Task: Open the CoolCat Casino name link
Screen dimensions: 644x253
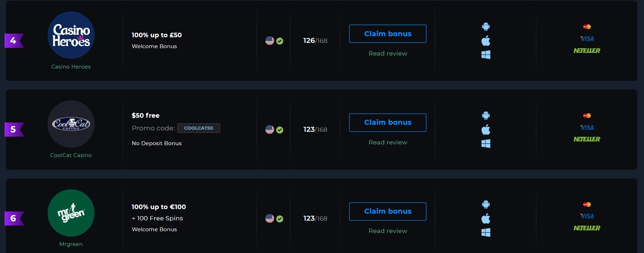Action: [x=71, y=155]
